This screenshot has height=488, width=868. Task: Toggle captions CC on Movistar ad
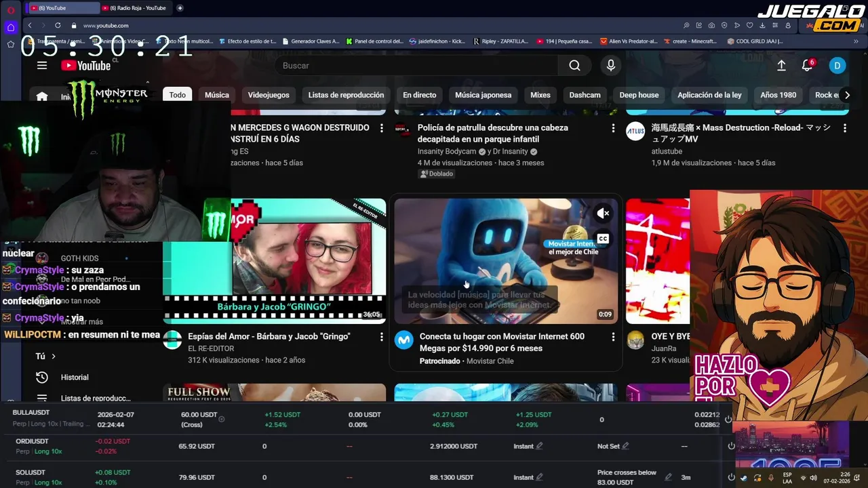click(602, 239)
